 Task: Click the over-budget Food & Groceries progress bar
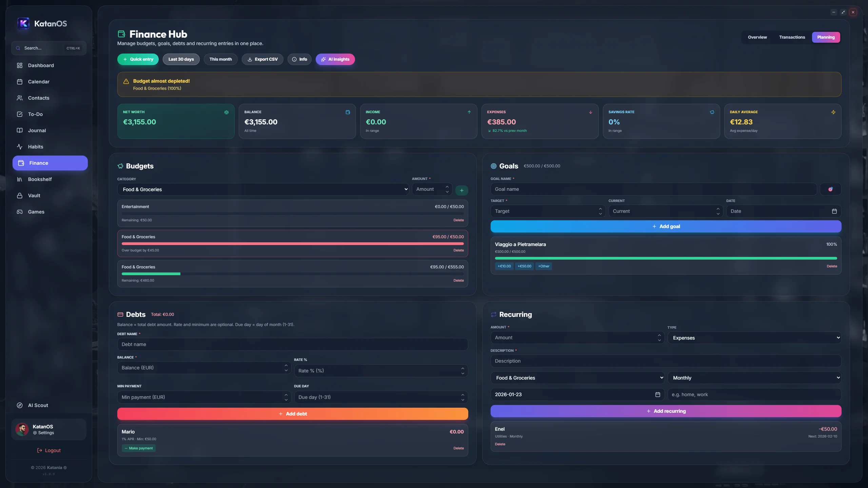coord(292,244)
